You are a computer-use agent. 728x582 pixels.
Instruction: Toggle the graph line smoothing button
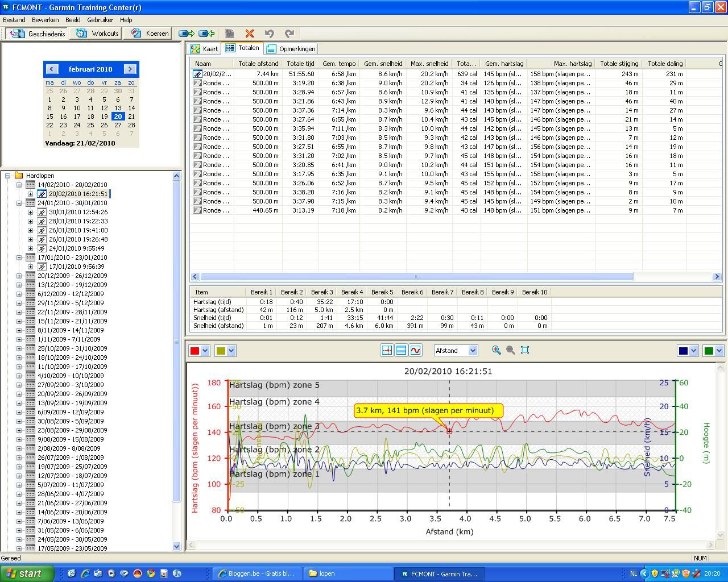pyautogui.click(x=416, y=350)
